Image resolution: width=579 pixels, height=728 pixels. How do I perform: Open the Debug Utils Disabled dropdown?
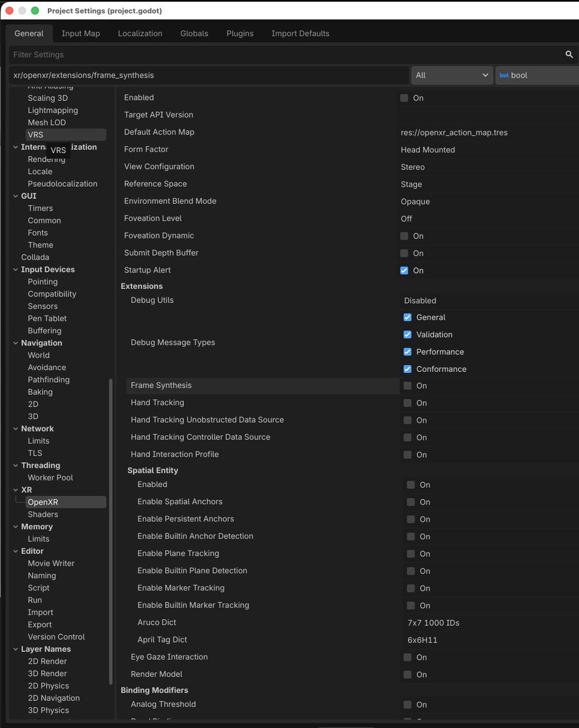(x=489, y=300)
